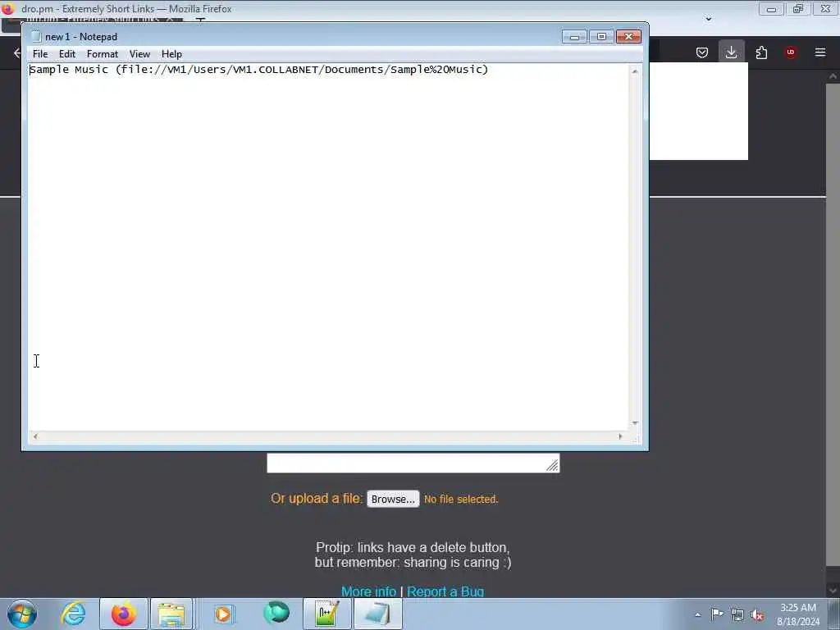Click Browse button to upload a file
Image resolution: width=840 pixels, height=630 pixels.
tap(393, 499)
